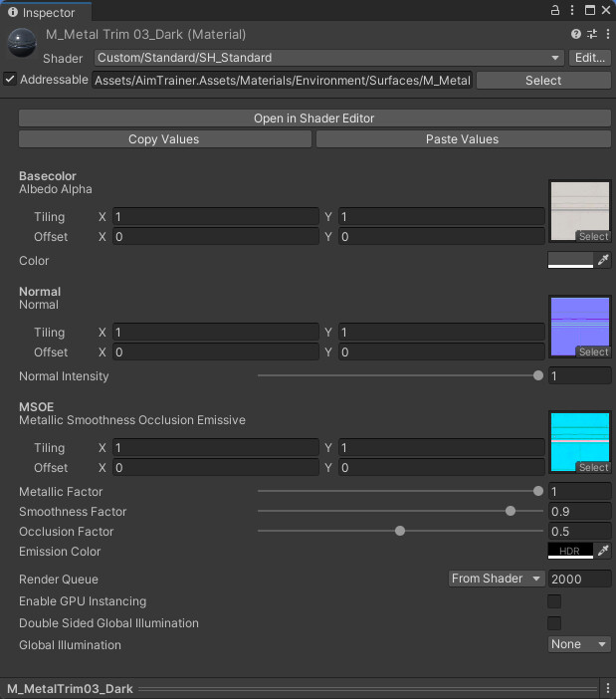The image size is (616, 699).
Task: Click Select on Normal texture slot
Action: click(593, 351)
